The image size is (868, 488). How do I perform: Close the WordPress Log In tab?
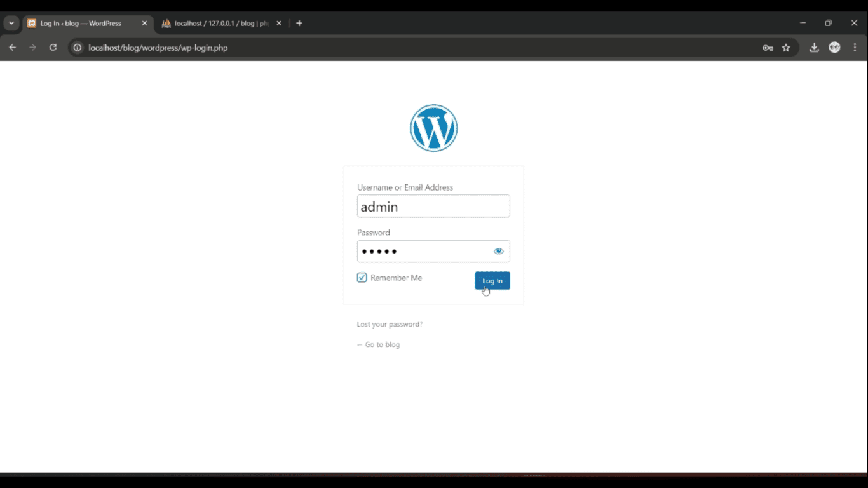tap(144, 24)
